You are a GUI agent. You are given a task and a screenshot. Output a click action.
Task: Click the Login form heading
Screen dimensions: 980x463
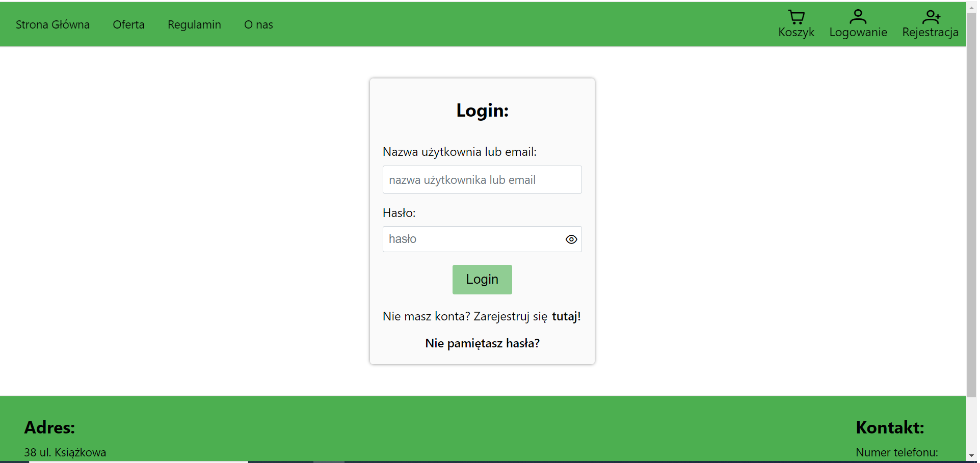click(482, 111)
